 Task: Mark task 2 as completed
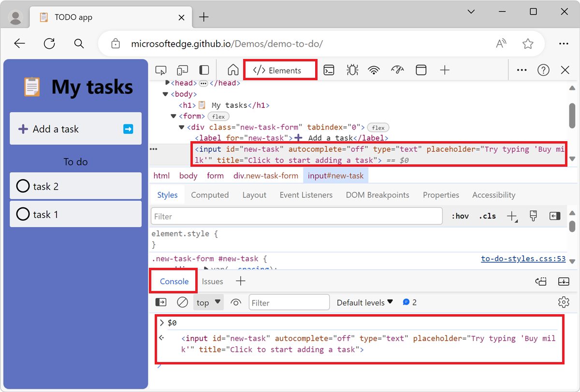tap(23, 186)
